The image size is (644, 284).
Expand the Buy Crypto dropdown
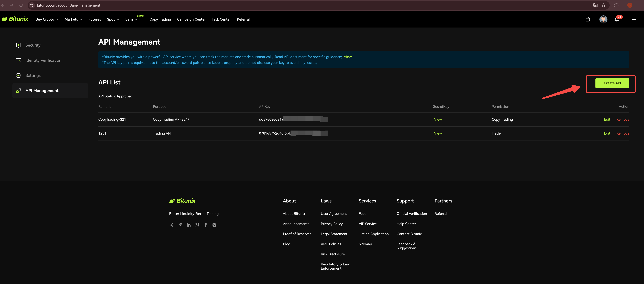[47, 19]
